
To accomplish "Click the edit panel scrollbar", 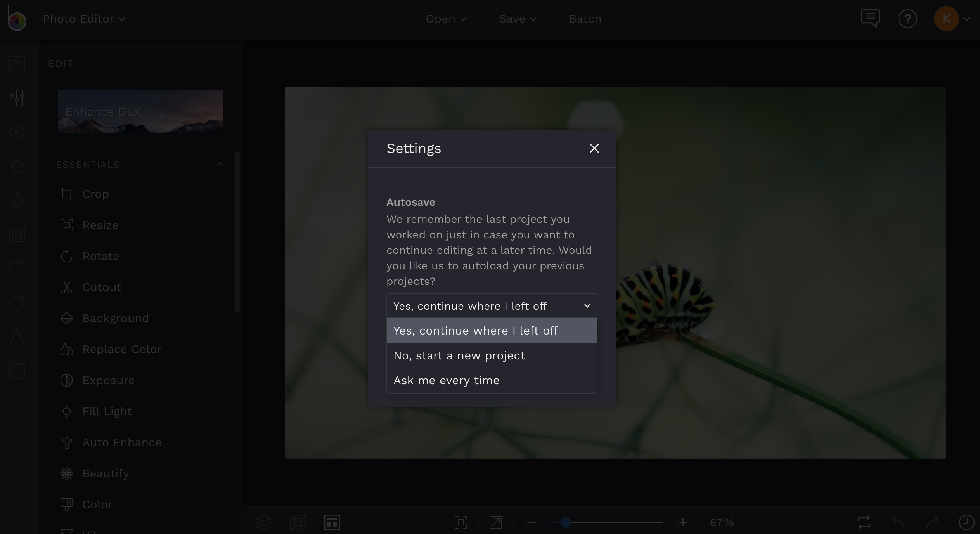I will coord(237,232).
